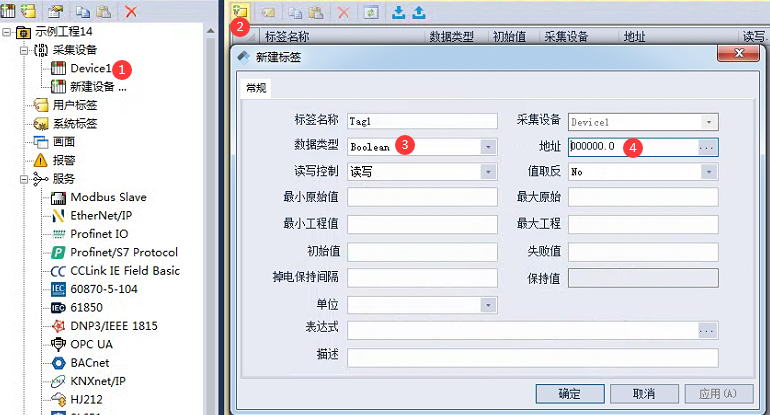Click the add device icon in left toolbar
This screenshot has width=770, height=415.
point(8,10)
